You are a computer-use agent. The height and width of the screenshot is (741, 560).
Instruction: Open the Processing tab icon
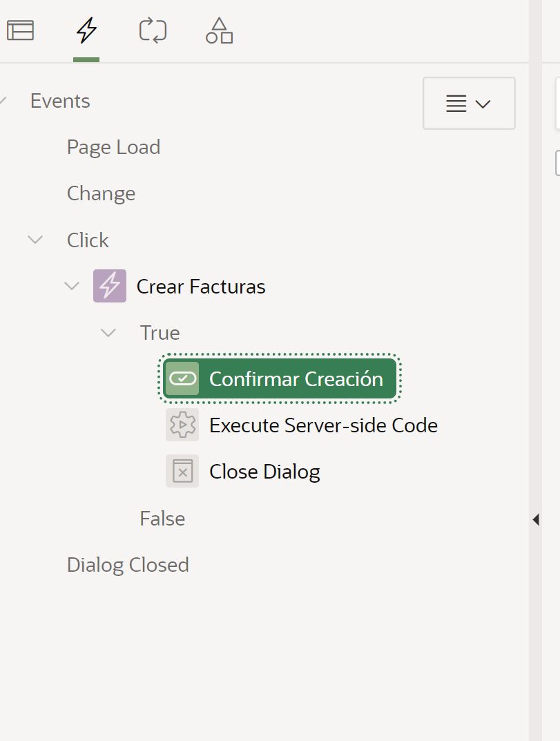pos(151,30)
